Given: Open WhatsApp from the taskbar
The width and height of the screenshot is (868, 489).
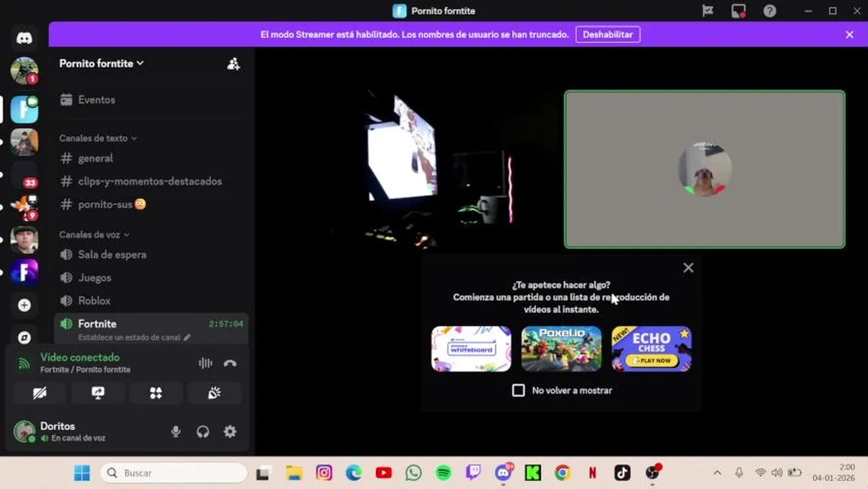Looking at the screenshot, I should (414, 473).
